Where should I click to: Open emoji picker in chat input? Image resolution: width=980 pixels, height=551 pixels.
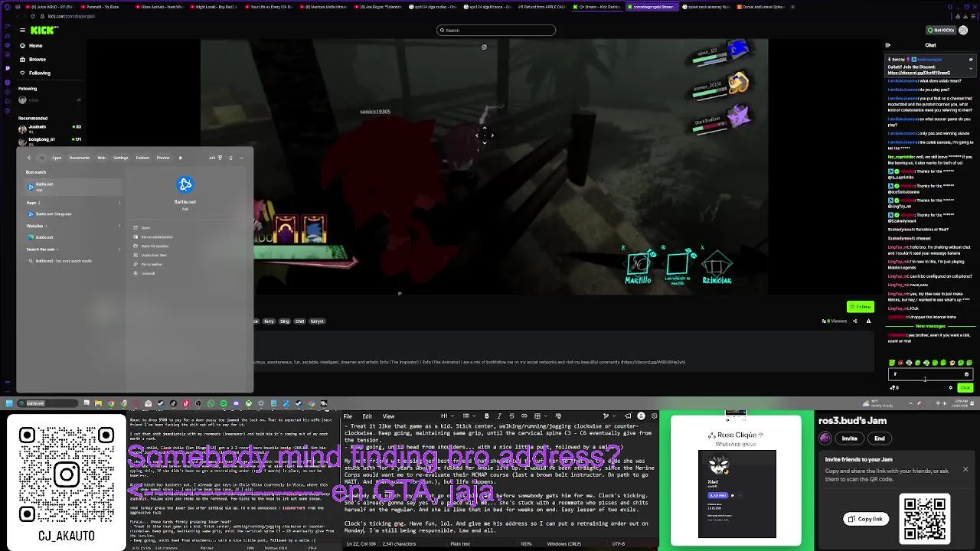click(966, 374)
